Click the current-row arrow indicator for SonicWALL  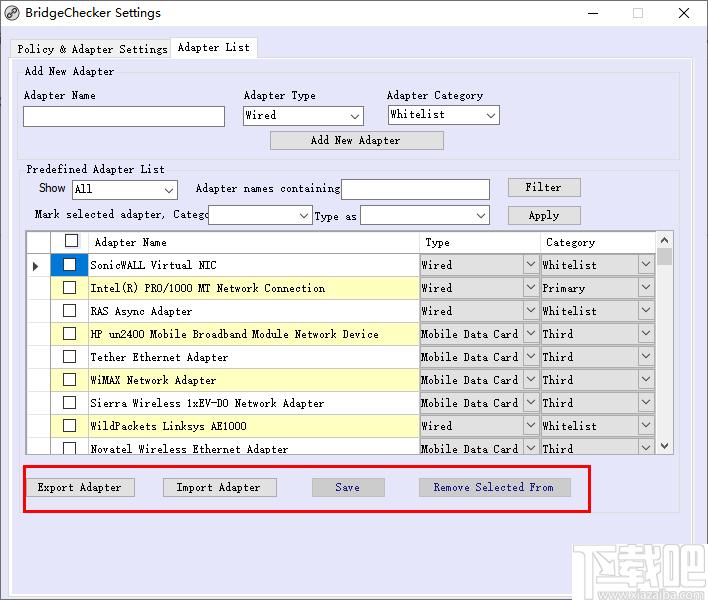[36, 266]
